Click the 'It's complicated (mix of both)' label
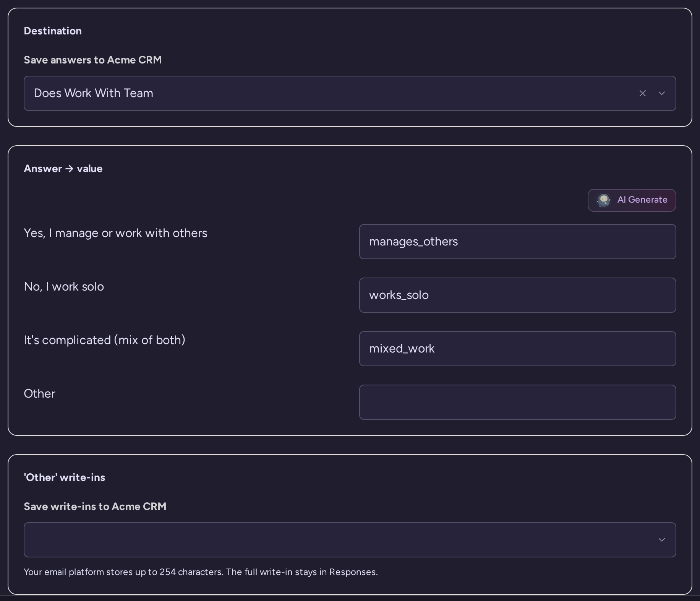Viewport: 700px width, 601px height. click(x=105, y=340)
